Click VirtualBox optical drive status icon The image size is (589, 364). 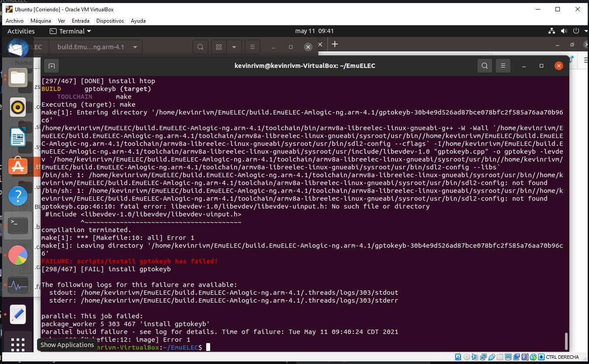(x=466, y=357)
